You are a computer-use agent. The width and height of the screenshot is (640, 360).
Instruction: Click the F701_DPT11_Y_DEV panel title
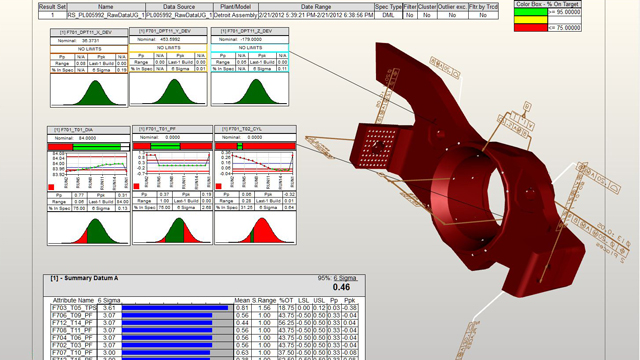click(x=168, y=31)
